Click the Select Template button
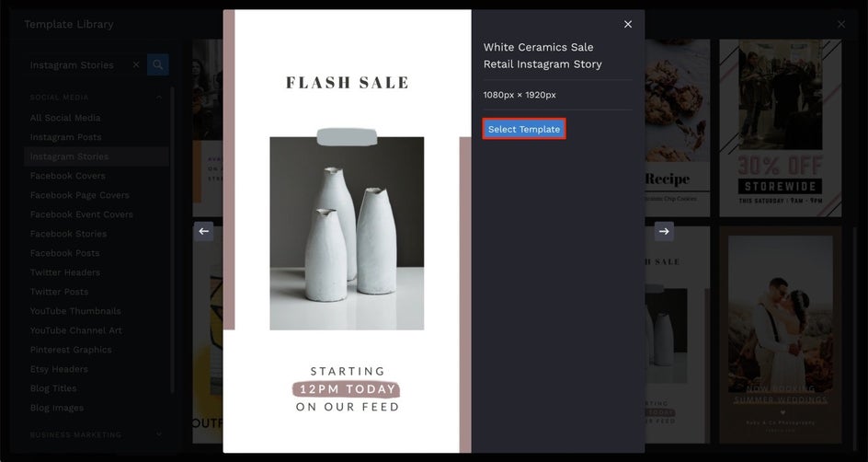The image size is (868, 462). (x=523, y=129)
